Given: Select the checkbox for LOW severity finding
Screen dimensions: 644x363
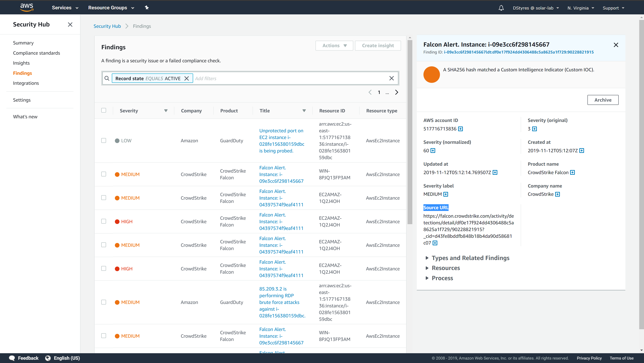Looking at the screenshot, I should point(104,140).
